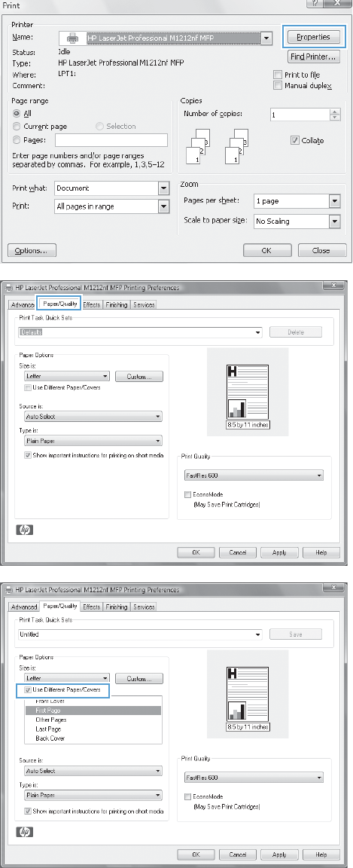Viewport: 353px width, 868px height.
Task: Select Other Pages in the paper covers list
Action: [51, 720]
